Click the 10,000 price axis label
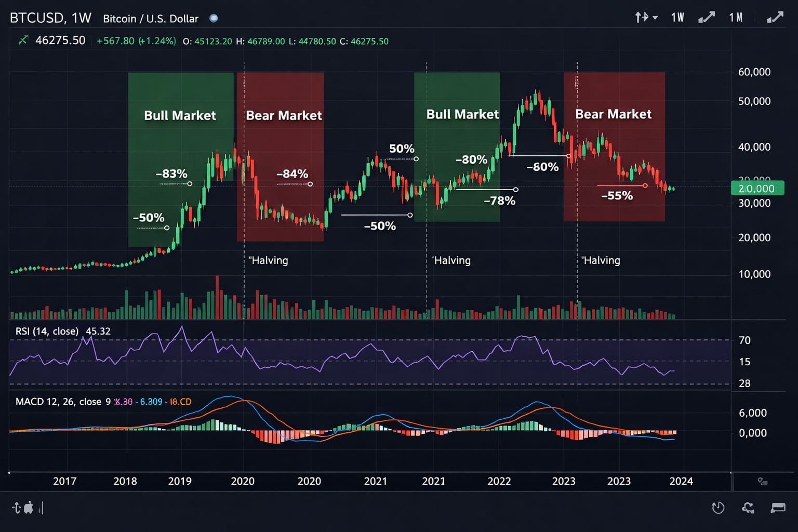 pyautogui.click(x=754, y=274)
